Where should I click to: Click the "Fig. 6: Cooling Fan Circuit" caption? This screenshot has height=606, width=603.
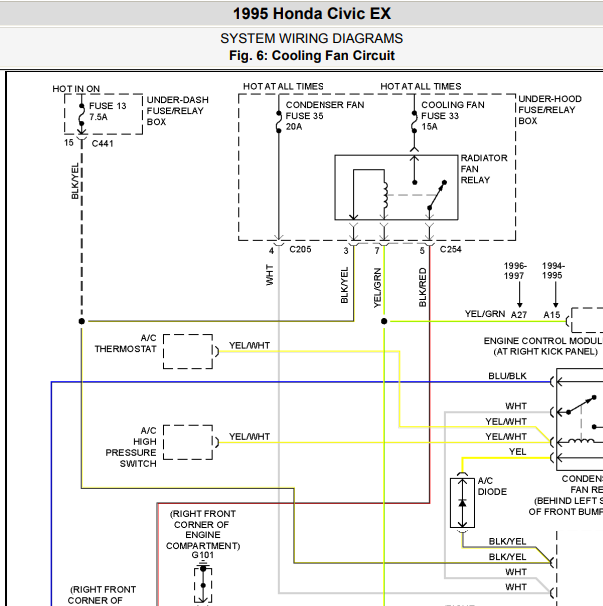(x=312, y=55)
